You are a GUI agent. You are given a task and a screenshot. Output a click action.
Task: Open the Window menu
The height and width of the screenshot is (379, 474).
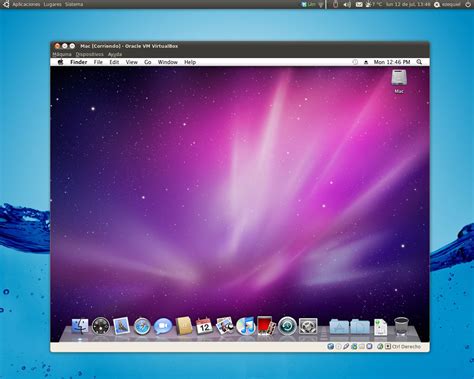168,62
